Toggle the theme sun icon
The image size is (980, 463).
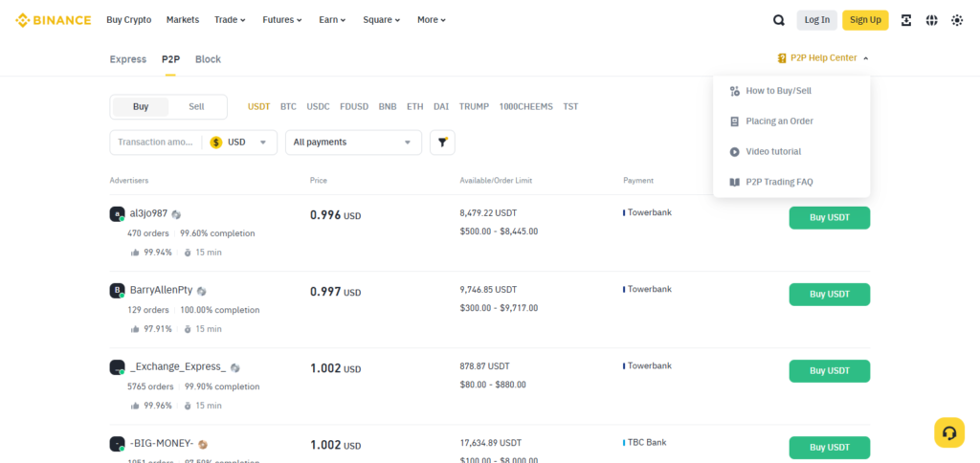click(x=957, y=20)
